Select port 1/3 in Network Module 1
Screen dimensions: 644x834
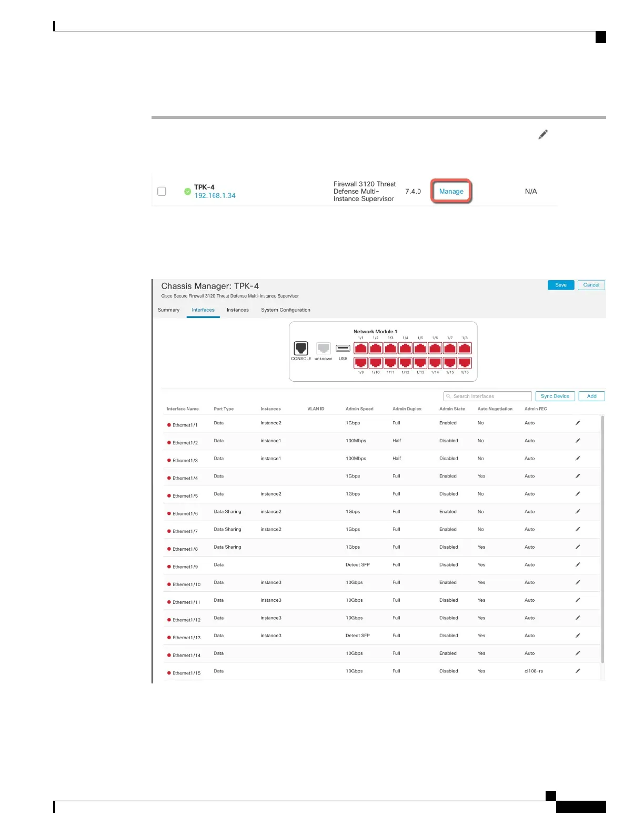[x=390, y=348]
